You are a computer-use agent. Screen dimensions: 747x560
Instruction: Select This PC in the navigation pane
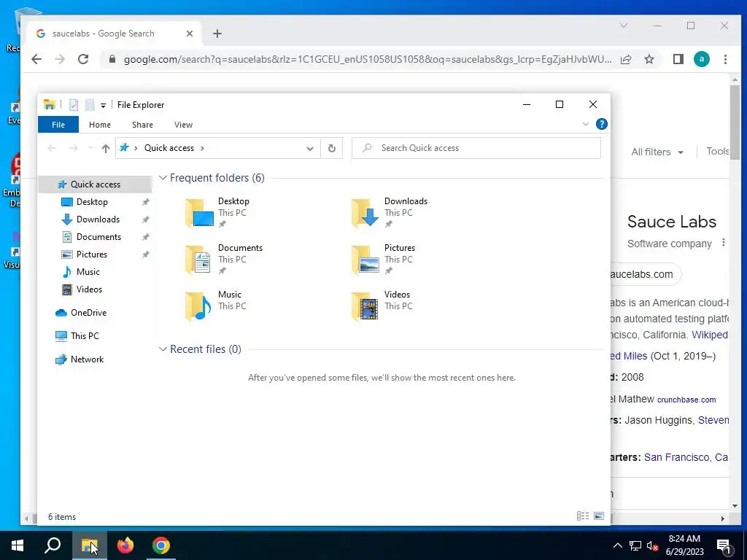[x=85, y=336]
